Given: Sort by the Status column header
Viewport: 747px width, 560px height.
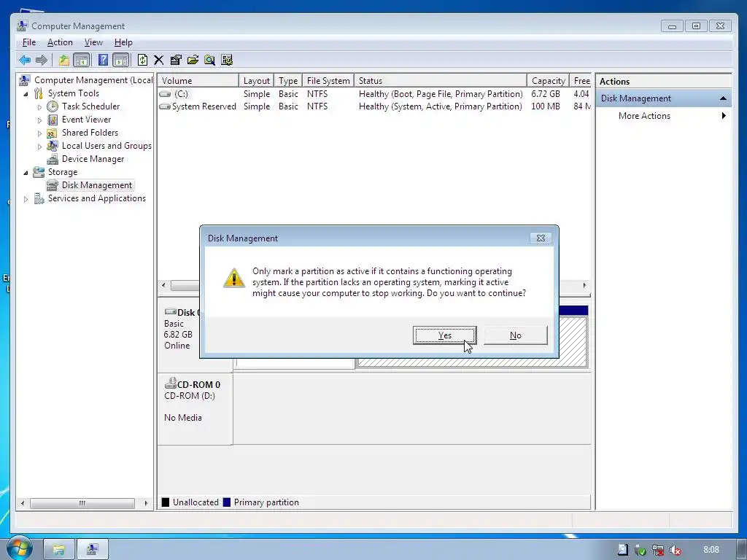Looking at the screenshot, I should (x=440, y=80).
